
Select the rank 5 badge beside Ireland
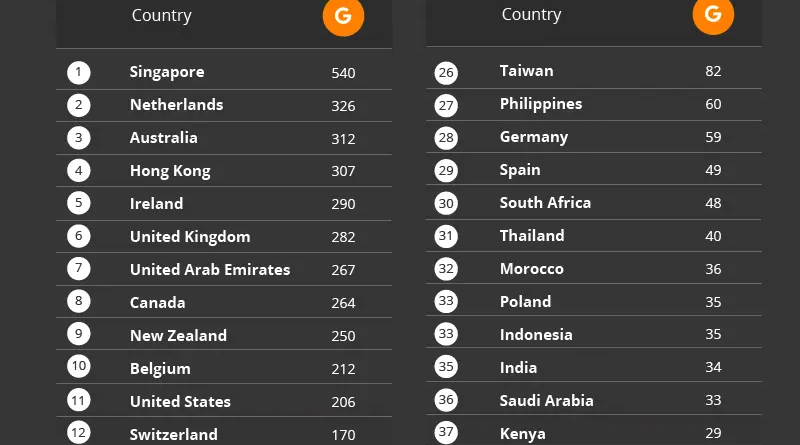point(79,204)
